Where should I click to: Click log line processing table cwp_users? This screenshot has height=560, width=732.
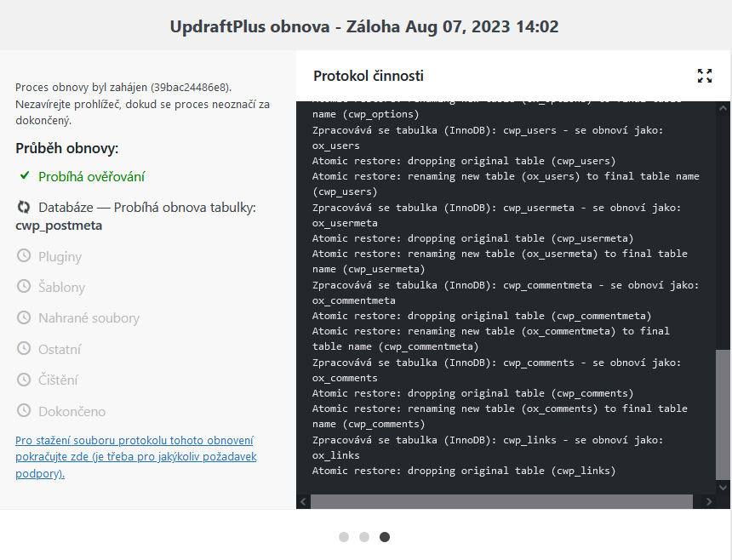coord(488,138)
